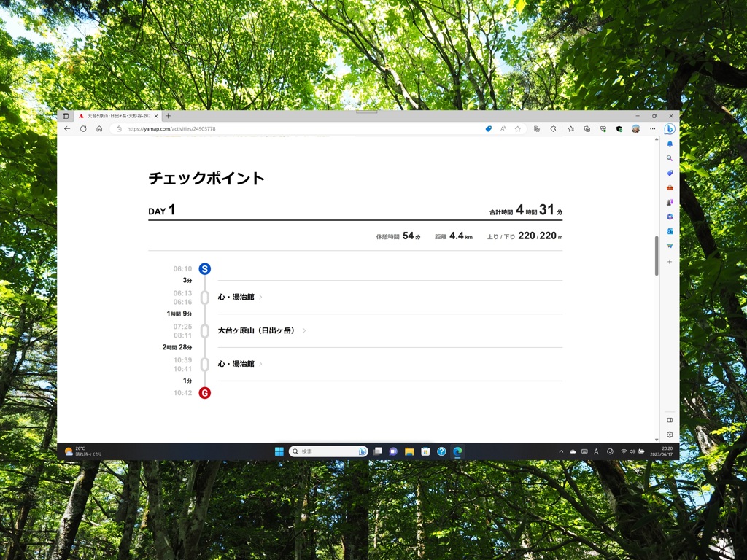This screenshot has width=747, height=560.
Task: Open the clock and date 20:20
Action: [x=661, y=451]
